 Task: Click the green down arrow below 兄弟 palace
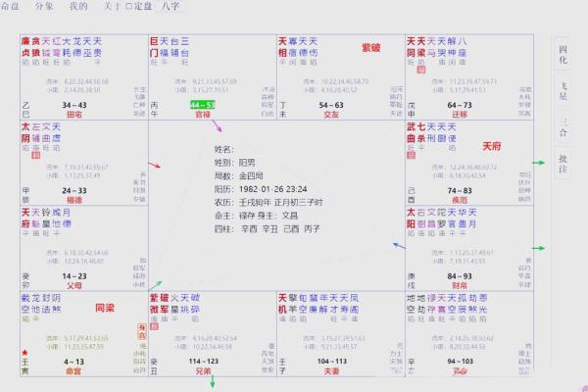coord(212,382)
